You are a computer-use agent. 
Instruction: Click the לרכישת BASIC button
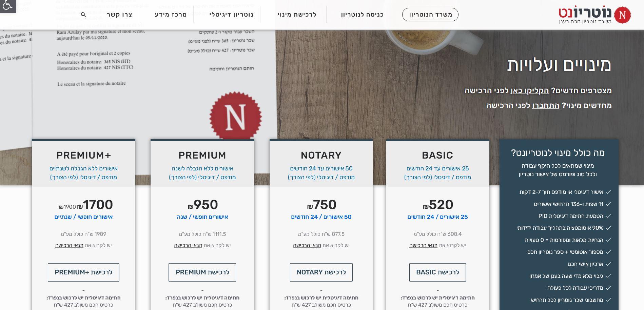(437, 272)
